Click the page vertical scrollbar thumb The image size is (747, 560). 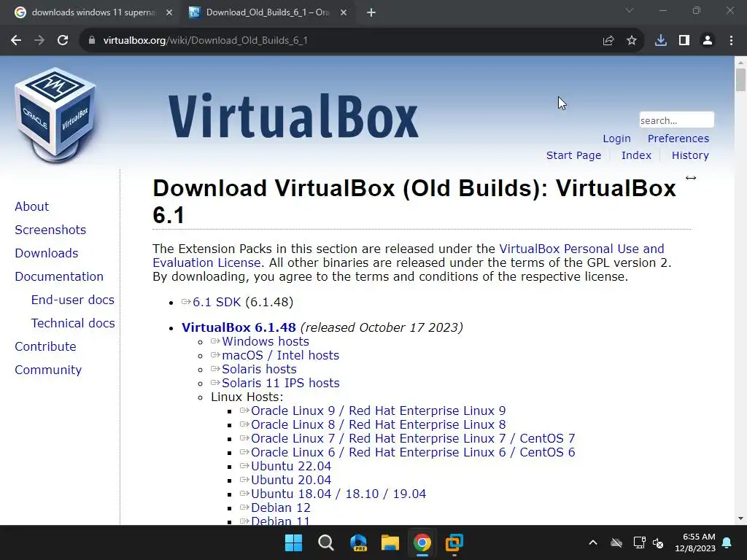740,79
